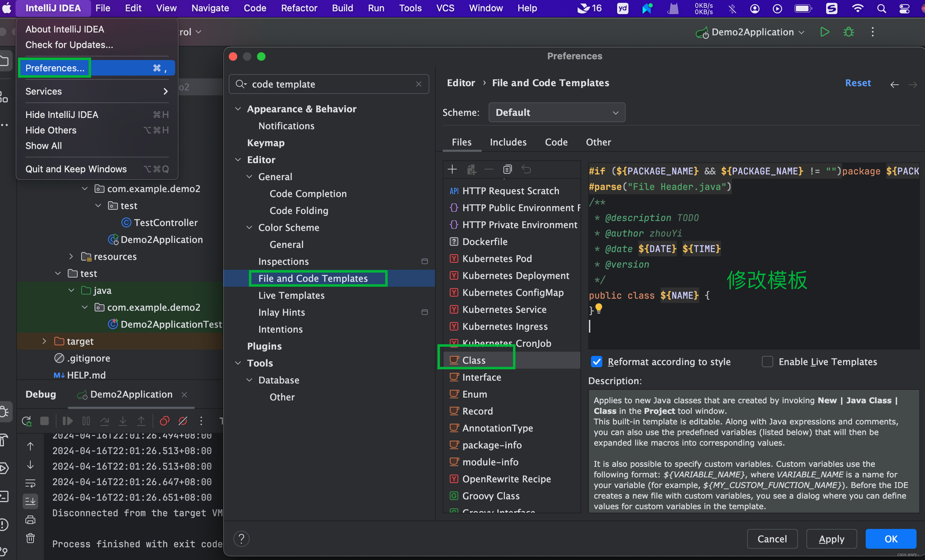Toggle Reformat according to style checkbox
Image resolution: width=925 pixels, height=560 pixels.
pos(597,362)
